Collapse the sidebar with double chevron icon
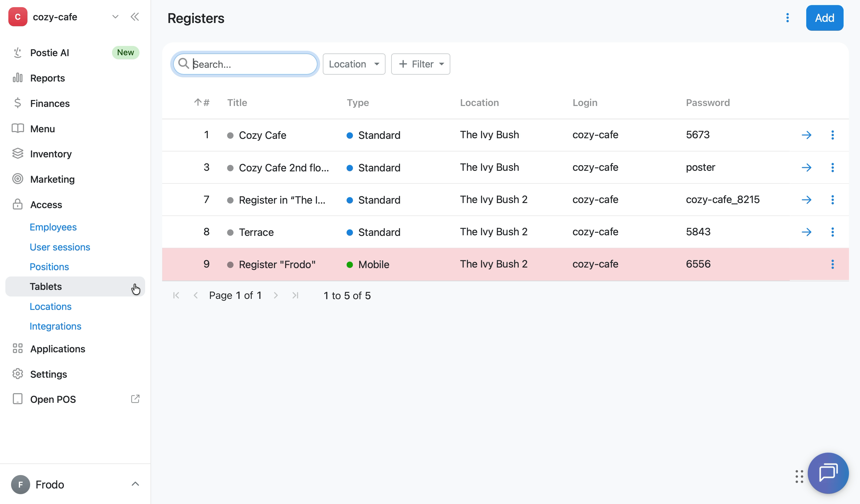The image size is (860, 504). point(135,17)
